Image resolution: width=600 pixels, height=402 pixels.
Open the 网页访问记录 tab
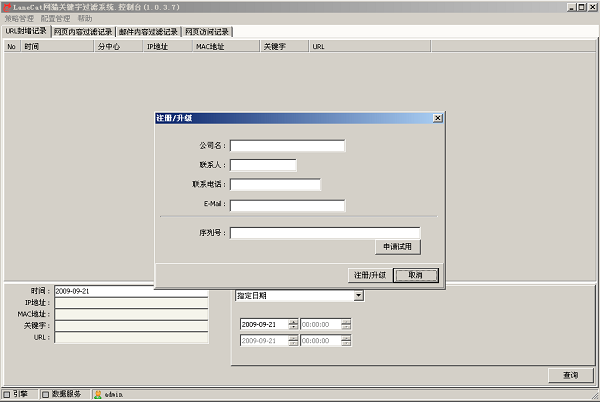click(207, 32)
